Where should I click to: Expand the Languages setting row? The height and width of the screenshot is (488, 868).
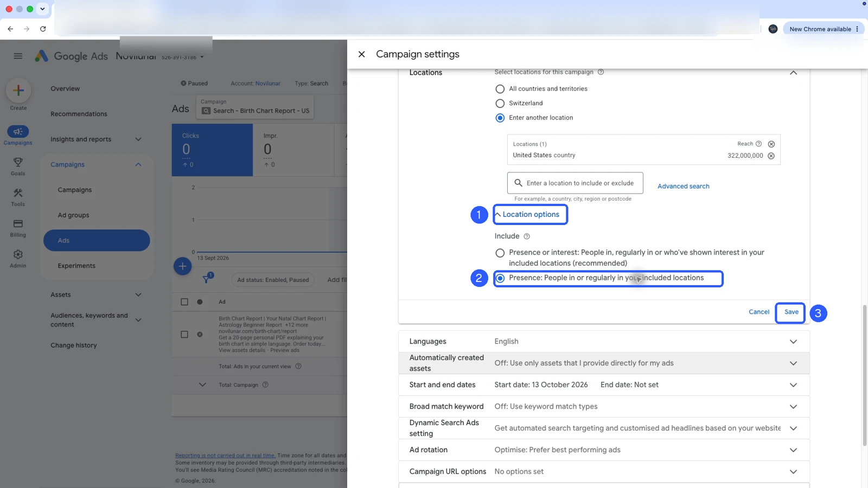pyautogui.click(x=604, y=342)
